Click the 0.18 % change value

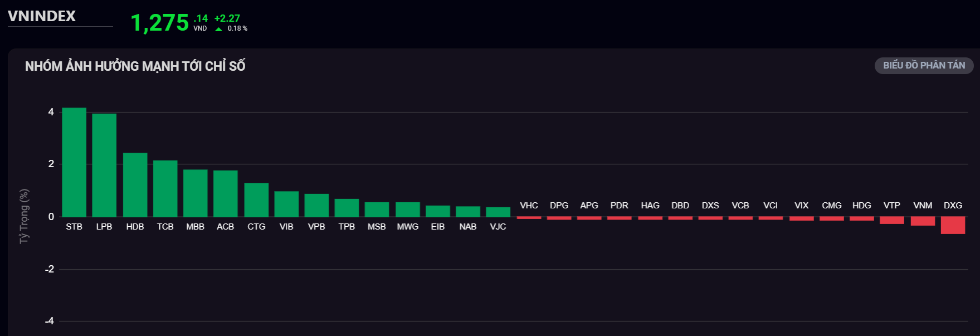237,28
